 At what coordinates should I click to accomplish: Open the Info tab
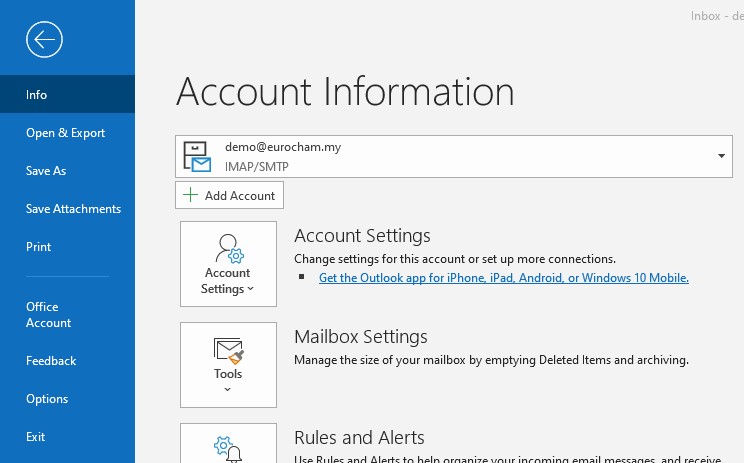67,94
